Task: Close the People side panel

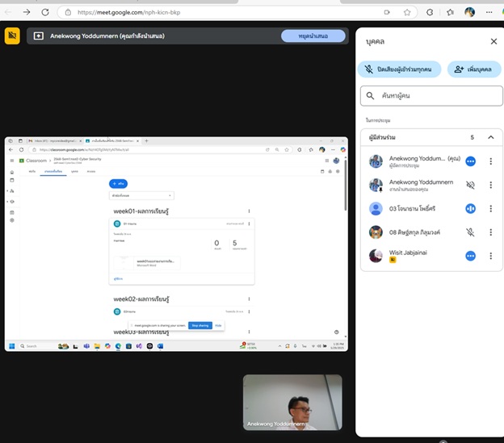Action: coord(493,41)
